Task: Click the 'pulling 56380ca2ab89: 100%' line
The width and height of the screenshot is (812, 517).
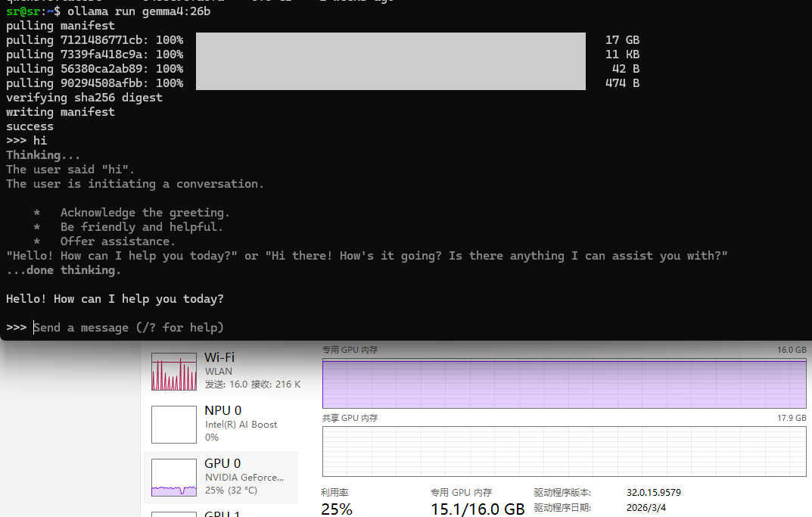Action: (x=95, y=69)
